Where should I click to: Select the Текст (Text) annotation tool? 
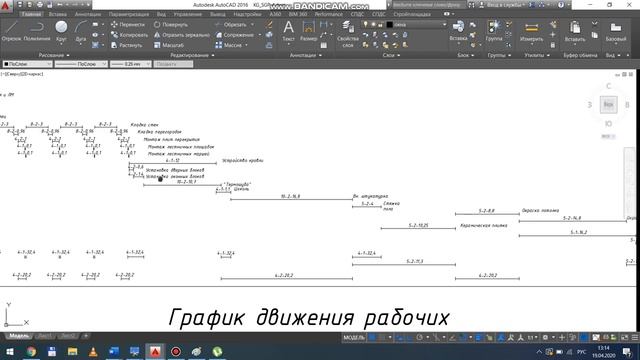(288, 31)
